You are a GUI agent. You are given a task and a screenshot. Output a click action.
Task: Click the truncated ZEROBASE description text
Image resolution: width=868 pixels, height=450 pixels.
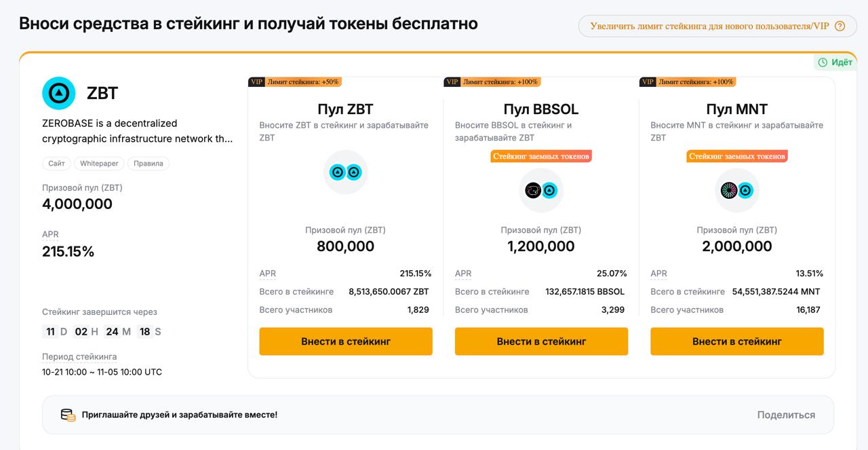(137, 131)
